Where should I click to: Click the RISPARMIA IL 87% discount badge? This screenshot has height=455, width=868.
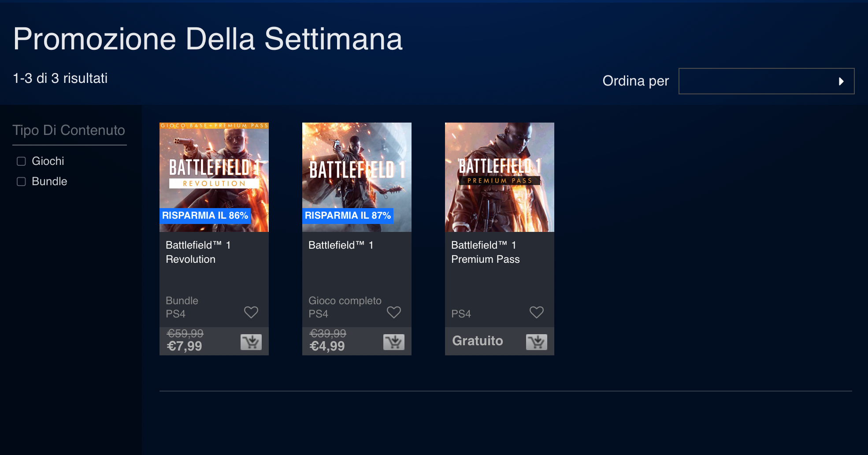348,216
